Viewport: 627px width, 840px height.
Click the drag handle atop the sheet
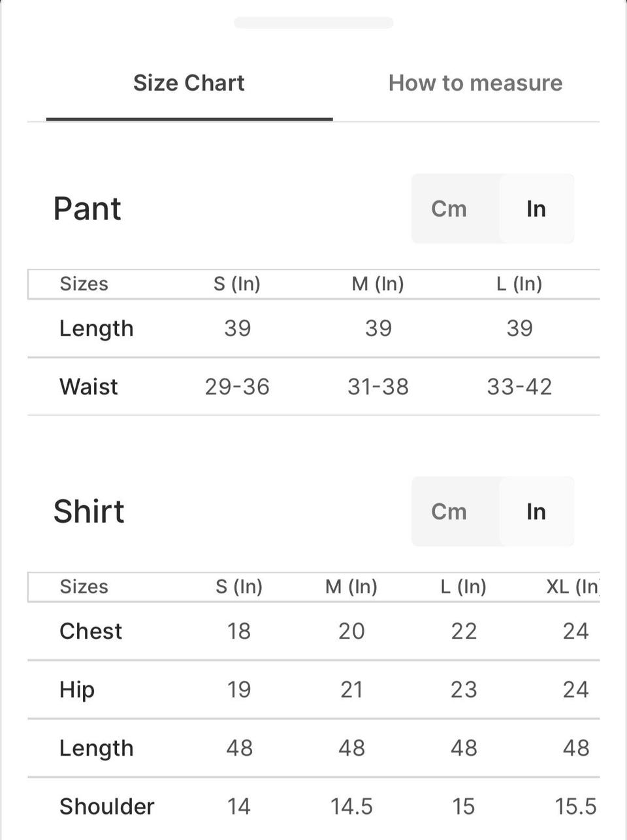(x=313, y=23)
